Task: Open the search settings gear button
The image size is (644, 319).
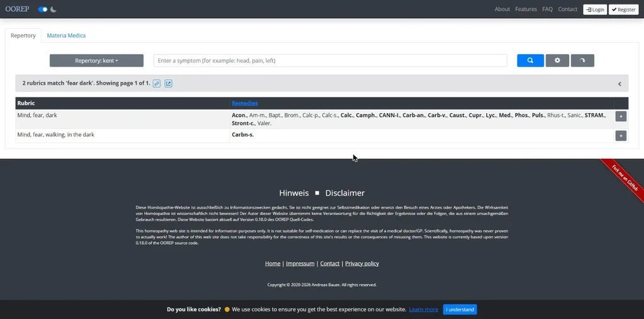Action: pyautogui.click(x=557, y=61)
